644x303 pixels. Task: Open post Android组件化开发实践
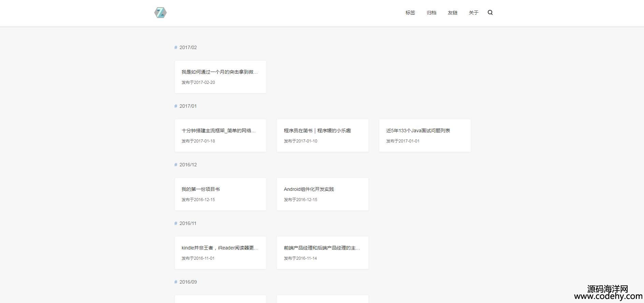click(309, 189)
